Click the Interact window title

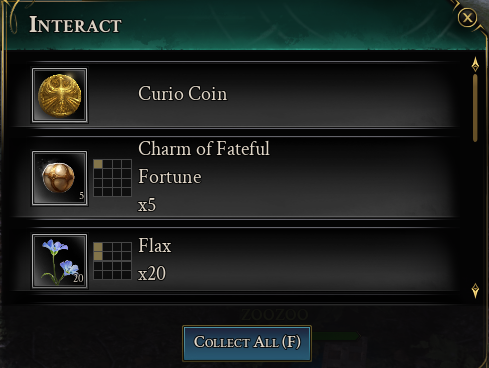click(75, 25)
